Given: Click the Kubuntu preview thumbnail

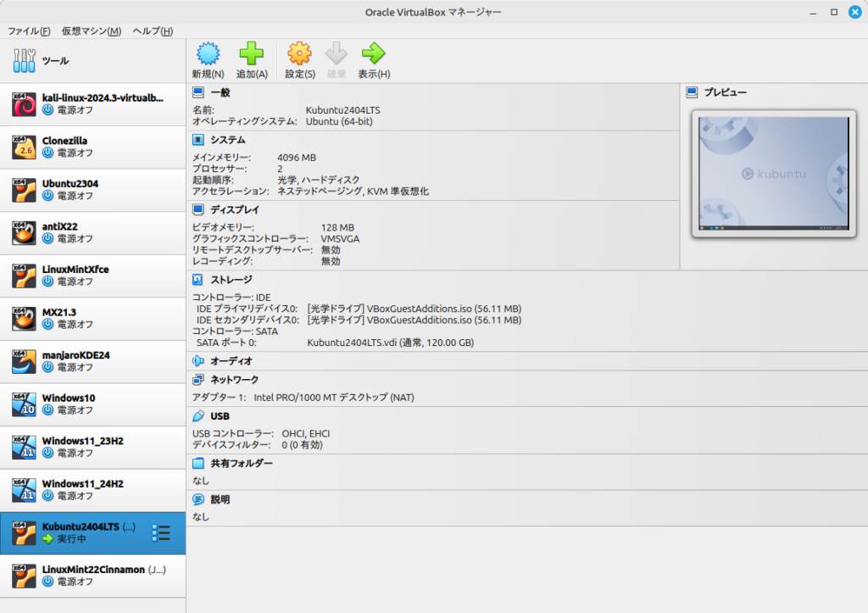Looking at the screenshot, I should point(773,173).
